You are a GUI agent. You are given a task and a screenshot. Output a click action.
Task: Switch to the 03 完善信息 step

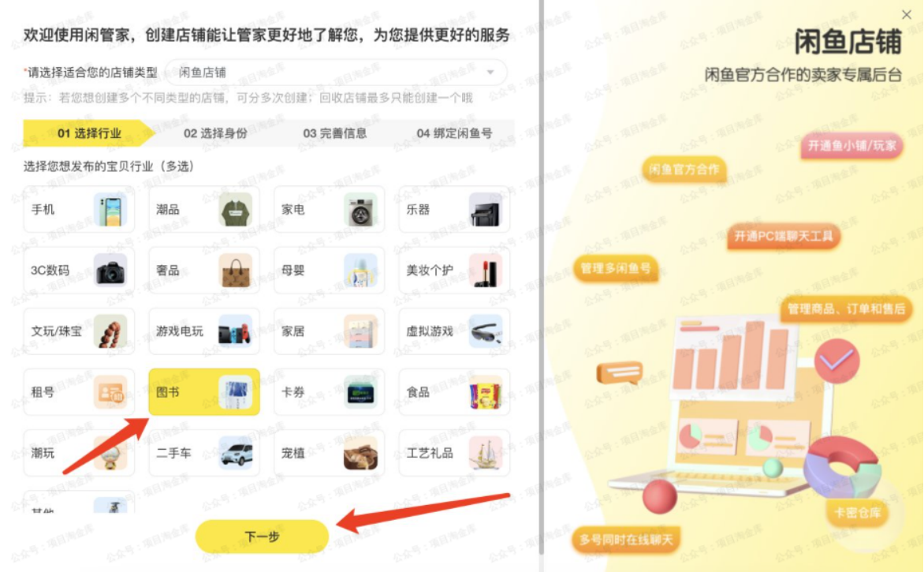point(335,133)
